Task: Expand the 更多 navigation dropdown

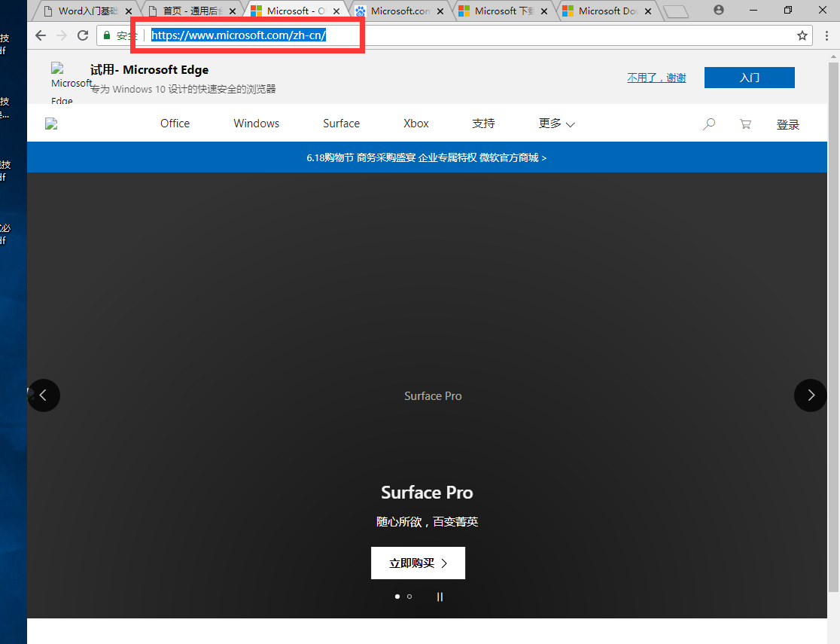Action: [556, 124]
